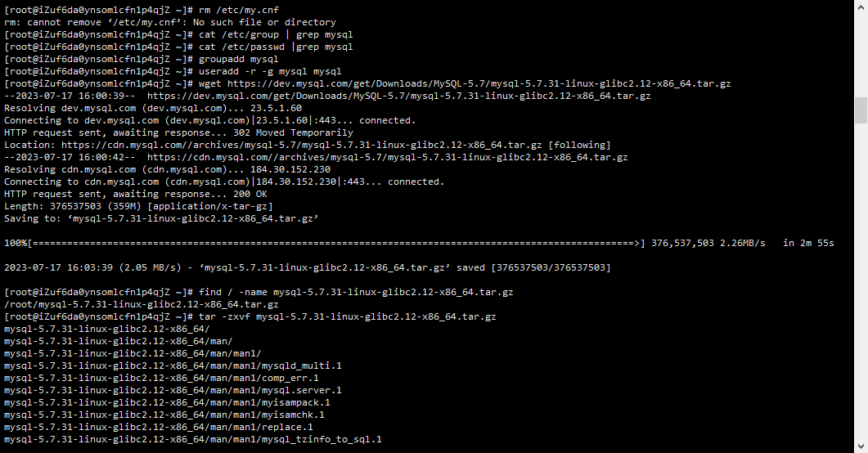The image size is (868, 453).
Task: Click the scrollbar down arrow
Action: [861, 446]
